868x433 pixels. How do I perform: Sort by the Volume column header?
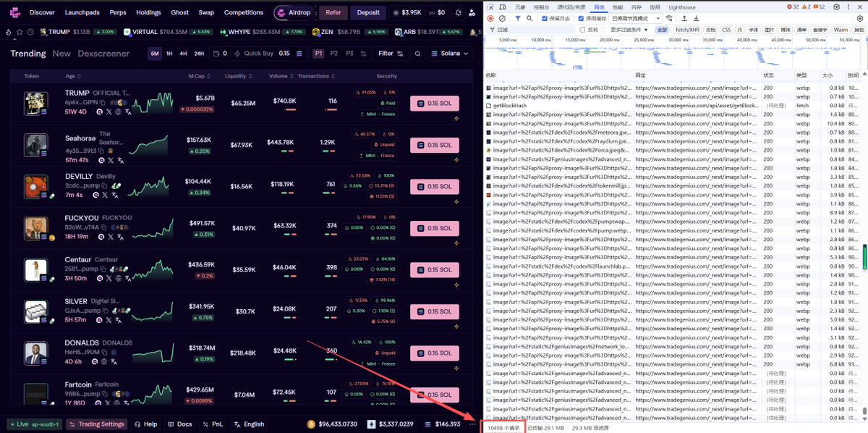(x=280, y=76)
